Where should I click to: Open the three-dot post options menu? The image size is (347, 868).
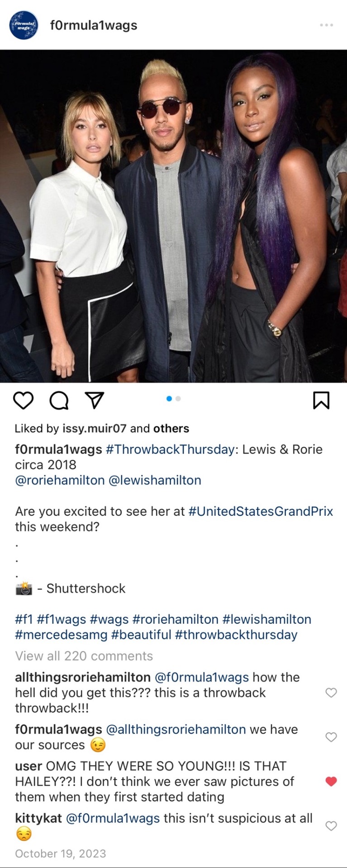(326, 25)
